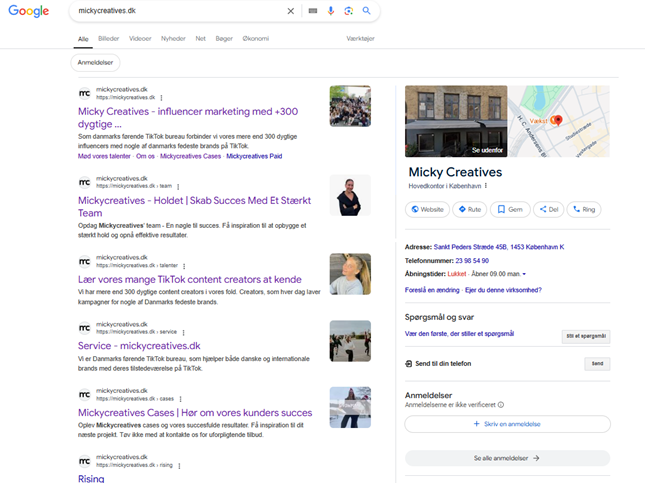The image size is (645, 483).
Task: Click the magnifier search icon
Action: (366, 11)
